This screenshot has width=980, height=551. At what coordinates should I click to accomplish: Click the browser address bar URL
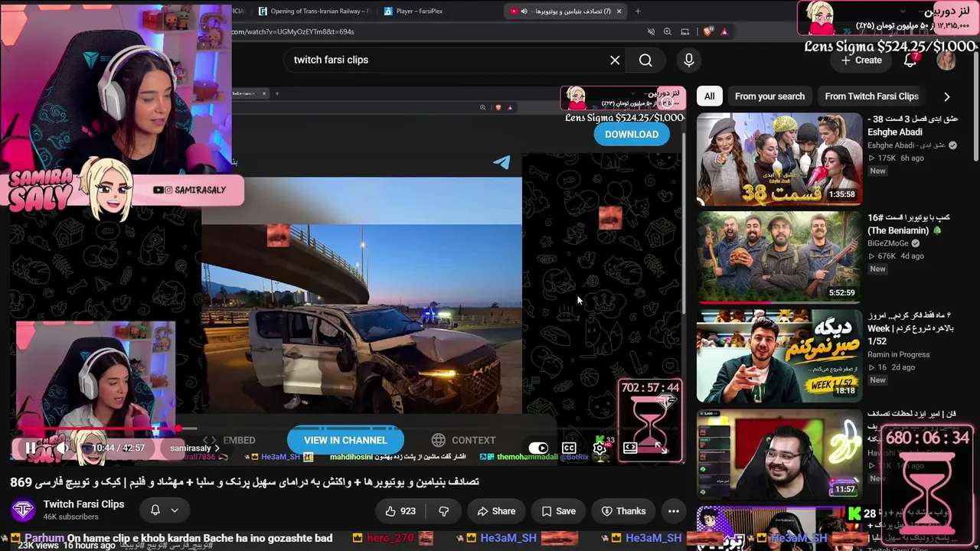(x=292, y=31)
